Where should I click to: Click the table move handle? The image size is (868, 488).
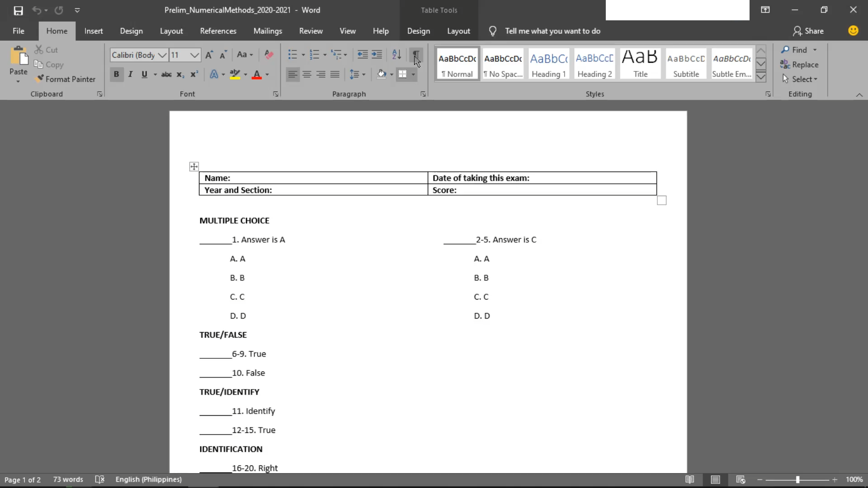coord(194,167)
